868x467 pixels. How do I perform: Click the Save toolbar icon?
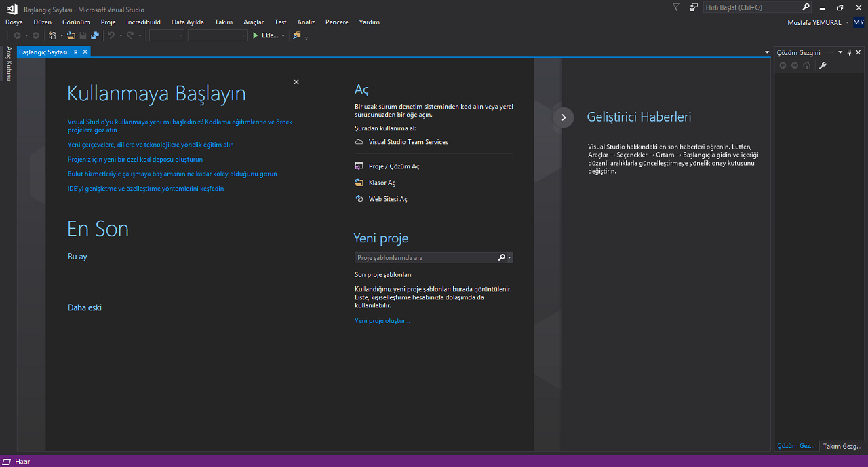point(83,35)
